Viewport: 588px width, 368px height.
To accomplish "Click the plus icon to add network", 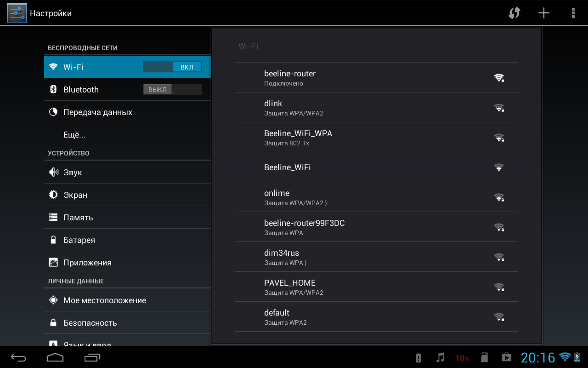I will 544,13.
